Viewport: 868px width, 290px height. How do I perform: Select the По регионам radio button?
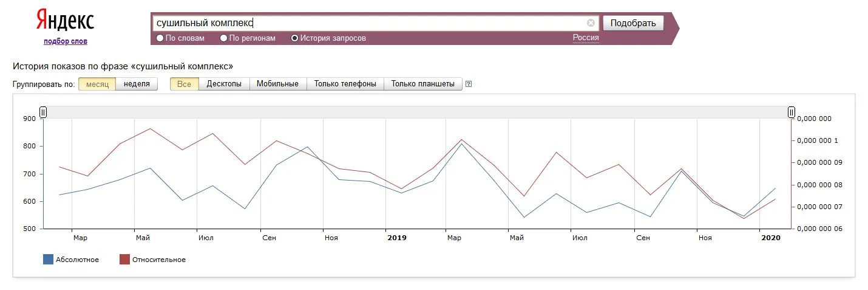[223, 38]
